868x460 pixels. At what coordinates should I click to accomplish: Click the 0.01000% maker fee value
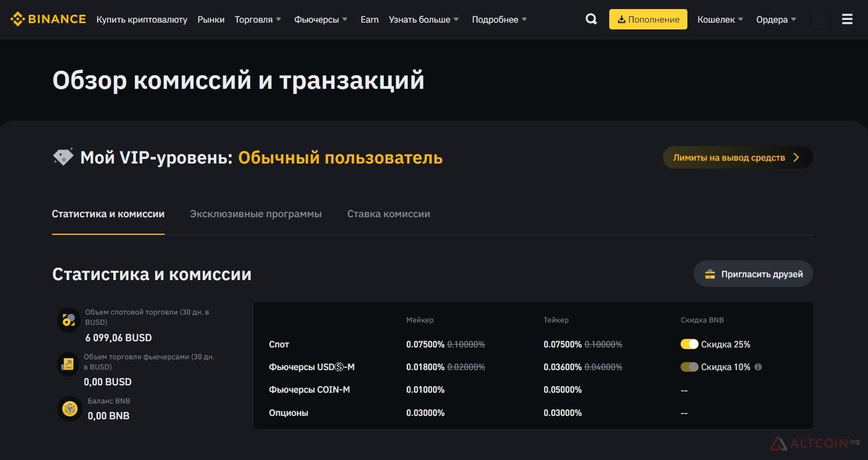[425, 389]
